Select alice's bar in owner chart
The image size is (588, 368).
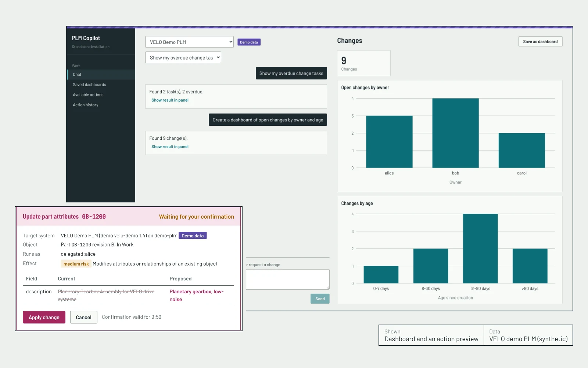point(389,142)
